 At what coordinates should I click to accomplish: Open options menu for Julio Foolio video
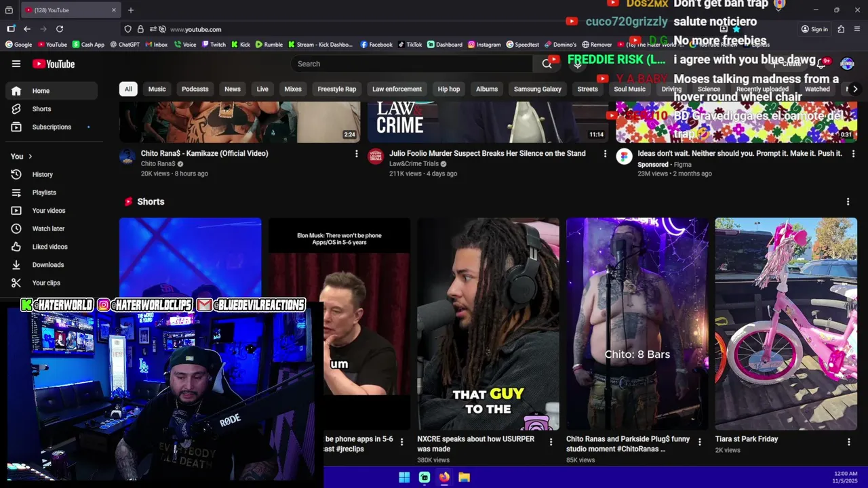(605, 154)
